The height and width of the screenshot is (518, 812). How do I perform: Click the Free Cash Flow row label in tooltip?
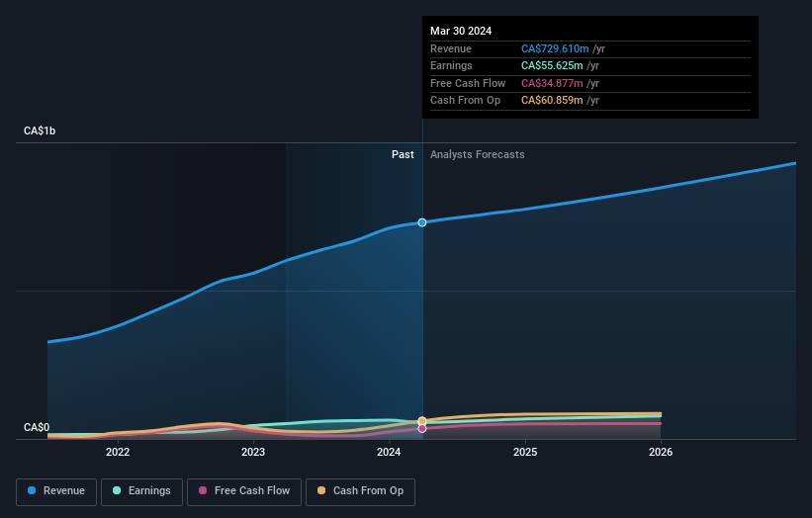[468, 83]
